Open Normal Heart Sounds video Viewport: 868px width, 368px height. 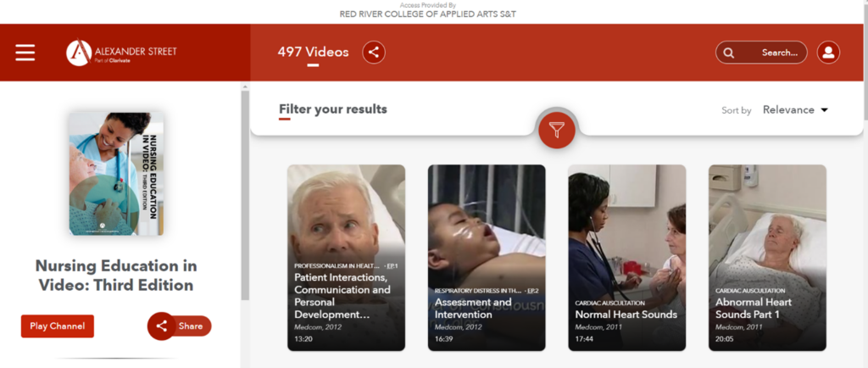(x=627, y=258)
